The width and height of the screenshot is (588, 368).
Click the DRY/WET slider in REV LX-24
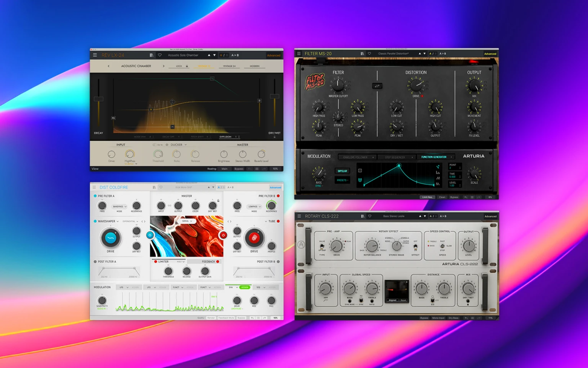[274, 96]
